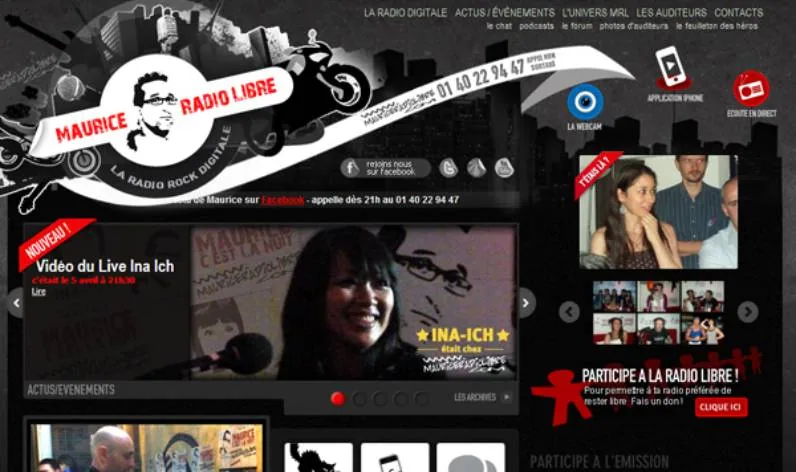Click the middle sticker icon between Twitter and YouTube
Viewport: 796px width, 472px height.
[x=476, y=167]
